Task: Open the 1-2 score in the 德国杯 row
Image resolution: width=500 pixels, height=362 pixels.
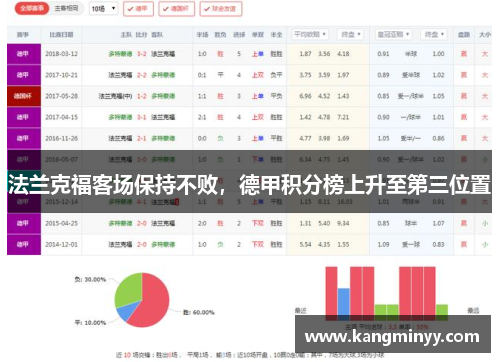Action: click(142, 96)
